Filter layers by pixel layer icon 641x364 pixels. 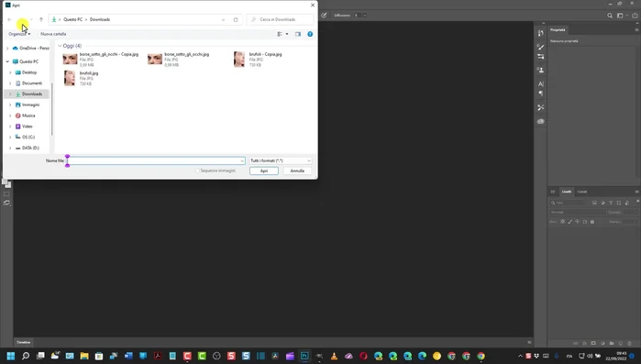click(594, 203)
